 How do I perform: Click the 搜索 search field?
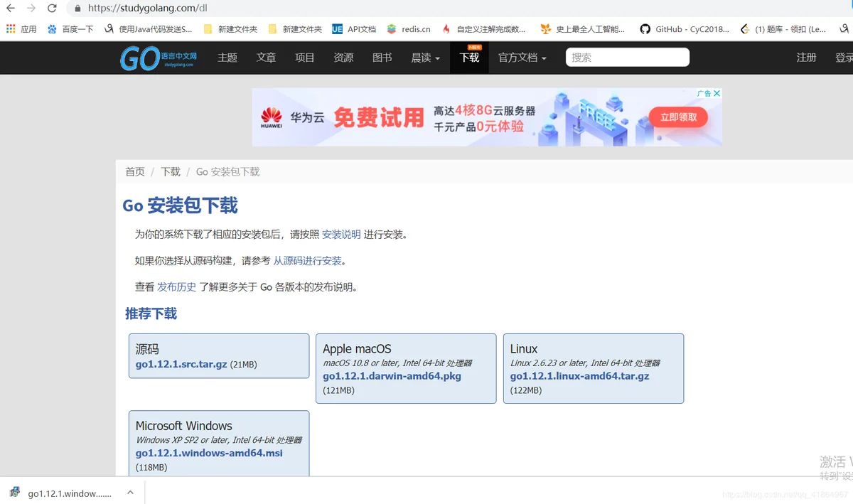(x=627, y=58)
